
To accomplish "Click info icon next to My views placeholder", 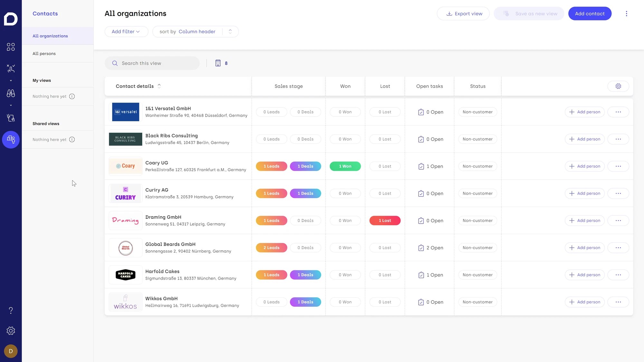I will [x=72, y=96].
